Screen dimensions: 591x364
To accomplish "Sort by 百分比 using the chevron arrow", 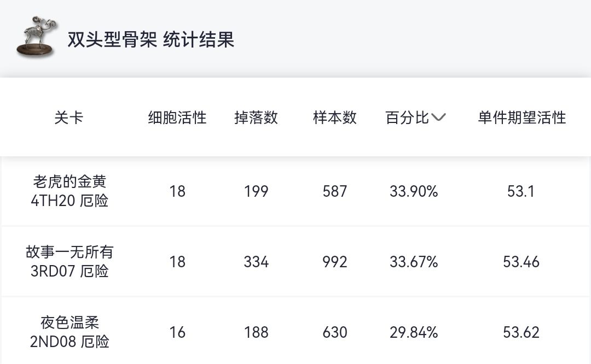I will point(439,118).
